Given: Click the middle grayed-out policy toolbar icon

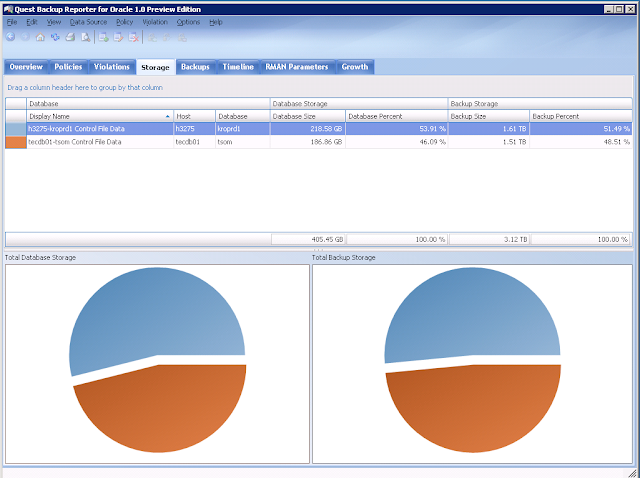Looking at the screenshot, I should point(167,38).
